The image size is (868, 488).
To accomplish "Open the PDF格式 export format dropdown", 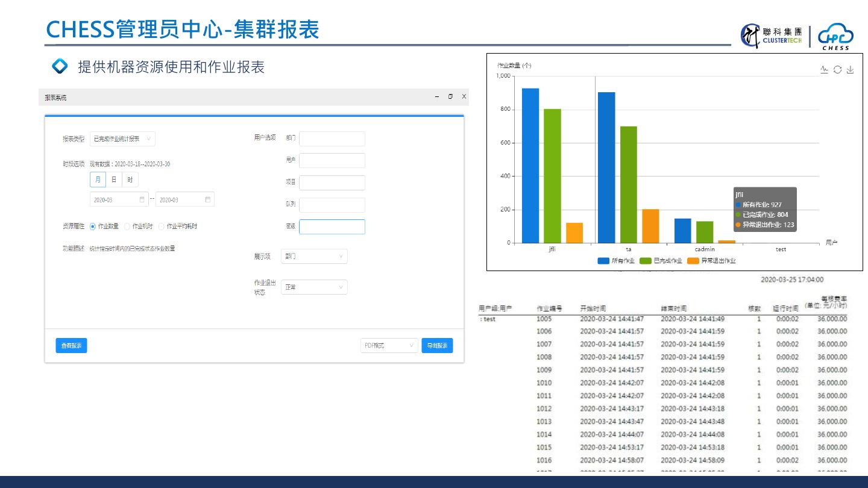I will [389, 346].
